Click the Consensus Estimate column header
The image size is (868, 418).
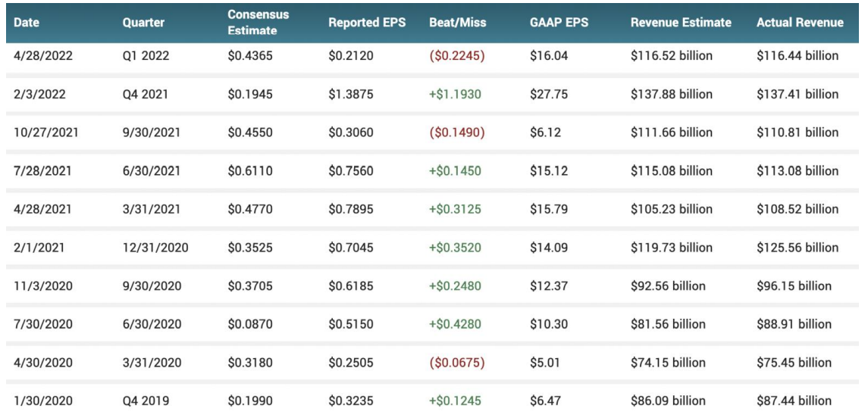tap(259, 23)
